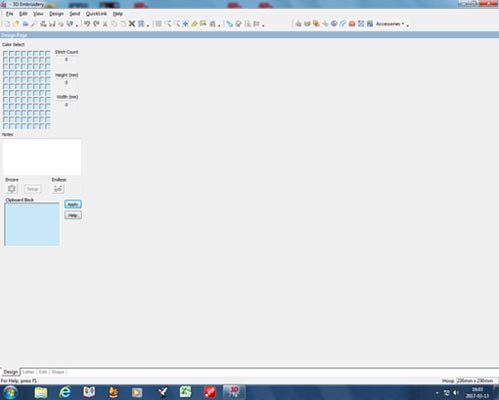Screen dimensions: 499x400
Task: Click the Endless design icon
Action: point(58,189)
